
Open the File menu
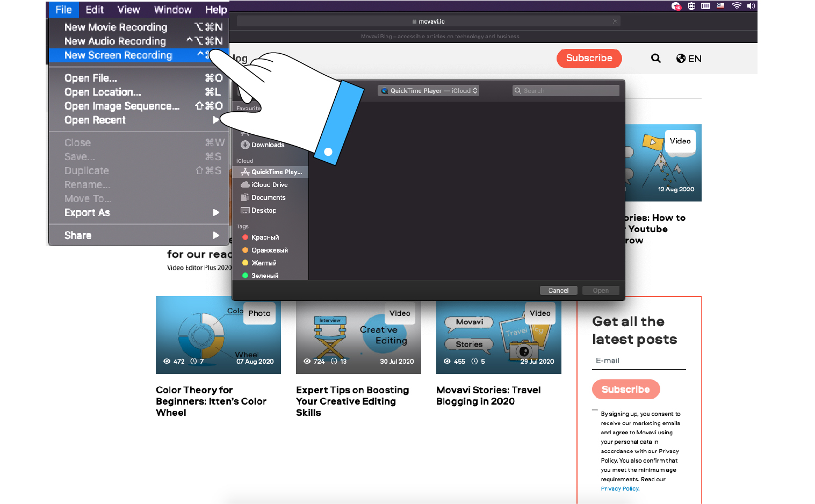pos(63,10)
